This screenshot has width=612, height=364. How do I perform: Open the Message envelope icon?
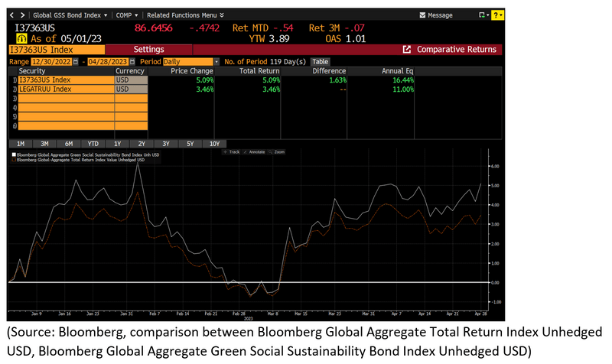coord(422,15)
